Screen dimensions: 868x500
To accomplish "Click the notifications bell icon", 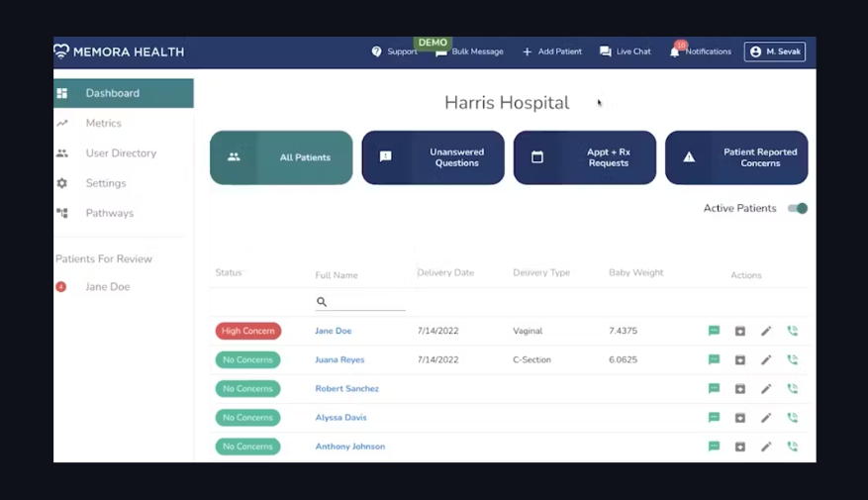I will 674,52.
